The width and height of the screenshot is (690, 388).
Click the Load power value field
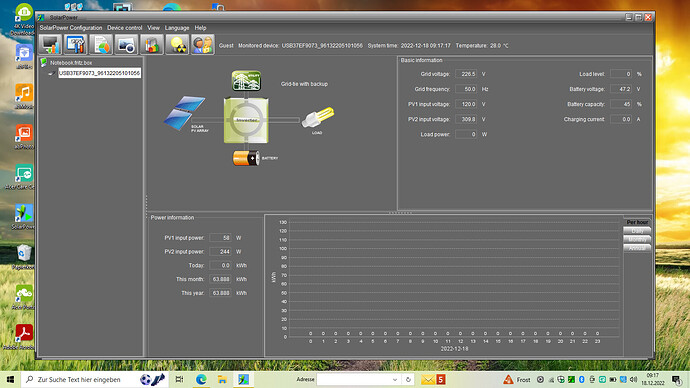click(466, 134)
